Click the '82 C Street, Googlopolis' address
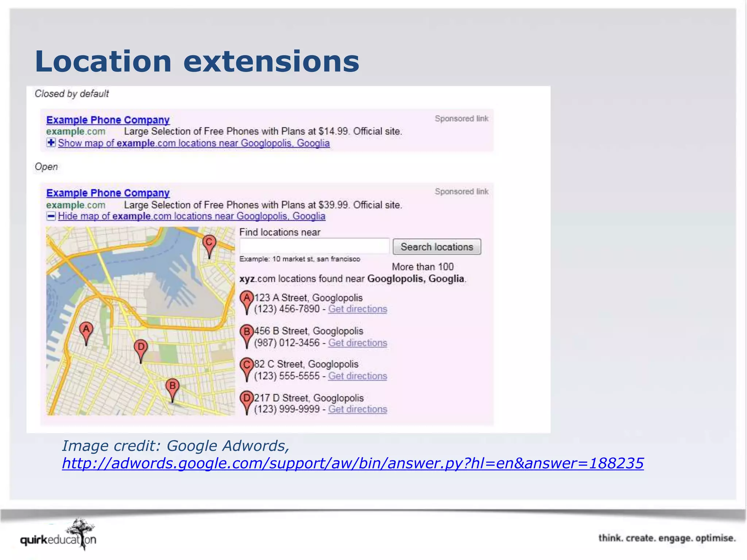Screen dimensions: 747x560 [x=306, y=364]
